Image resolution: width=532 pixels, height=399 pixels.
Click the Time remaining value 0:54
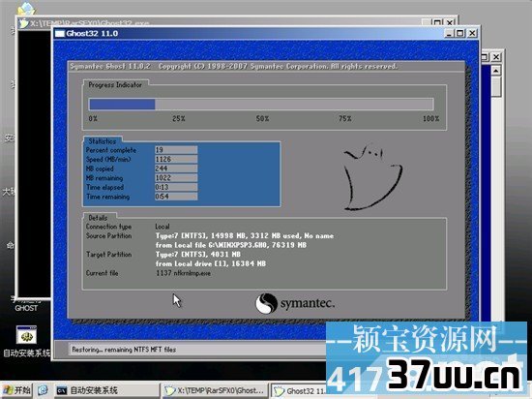pyautogui.click(x=176, y=197)
